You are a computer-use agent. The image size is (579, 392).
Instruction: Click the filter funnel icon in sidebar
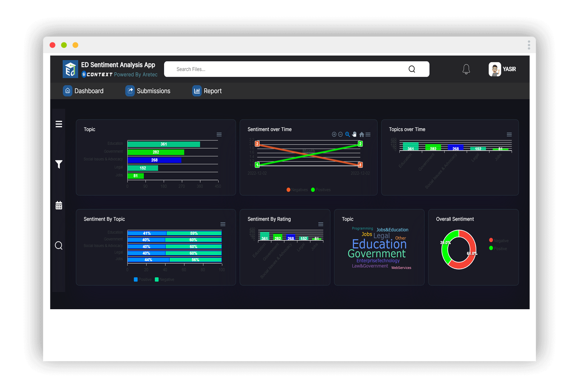click(x=59, y=164)
